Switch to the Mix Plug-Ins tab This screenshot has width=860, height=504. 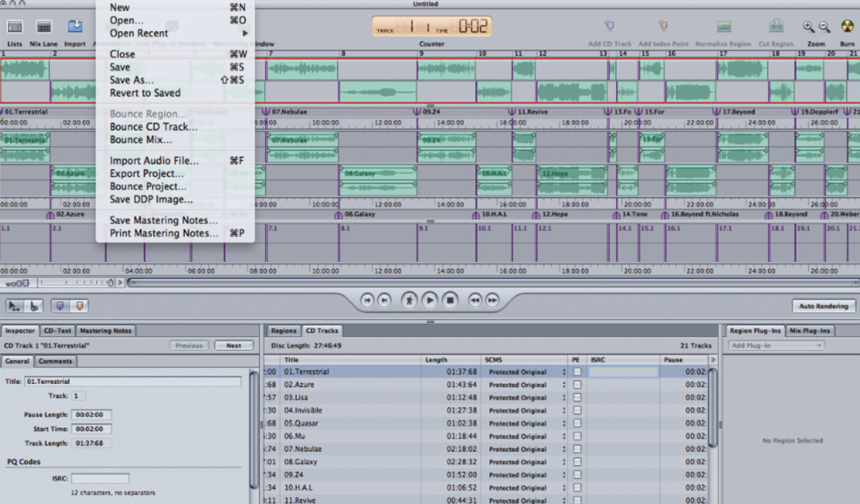[810, 330]
